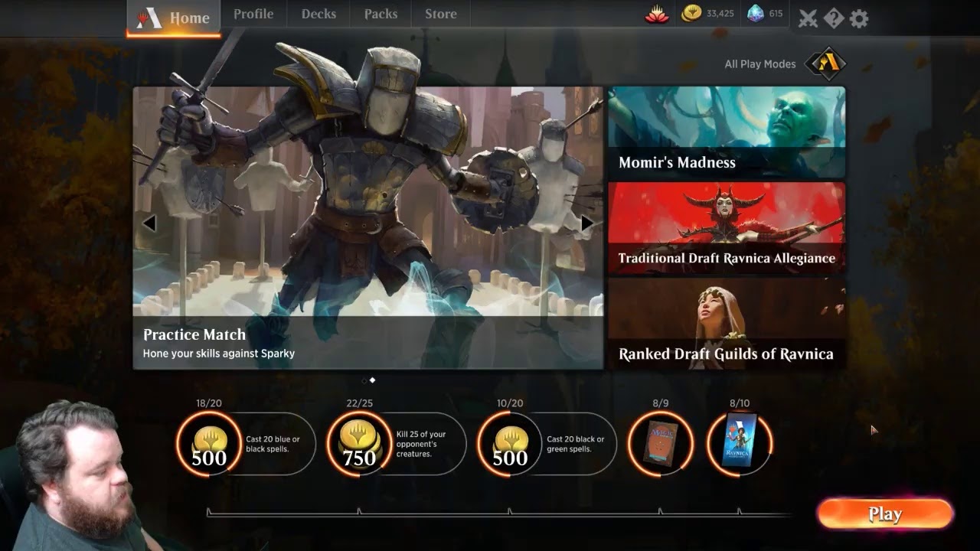Click the 18/20 quest progress label
The height and width of the screenshot is (551, 980).
pyautogui.click(x=209, y=403)
